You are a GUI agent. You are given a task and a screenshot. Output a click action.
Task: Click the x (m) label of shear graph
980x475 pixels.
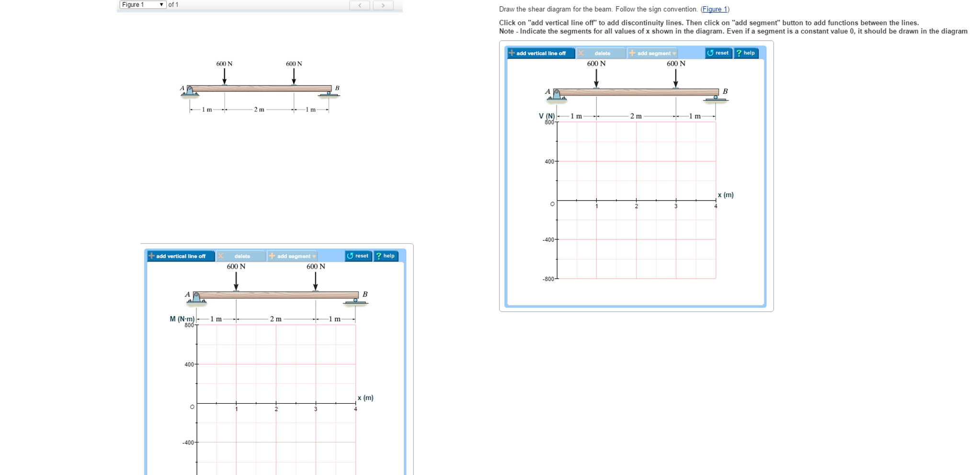point(726,195)
